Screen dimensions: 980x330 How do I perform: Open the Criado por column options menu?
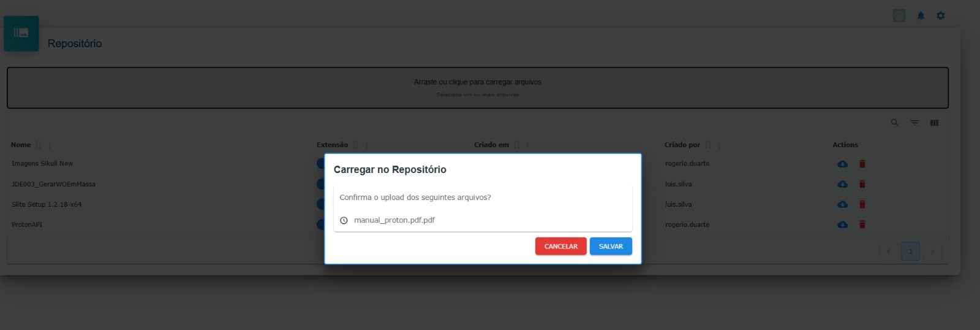[719, 145]
